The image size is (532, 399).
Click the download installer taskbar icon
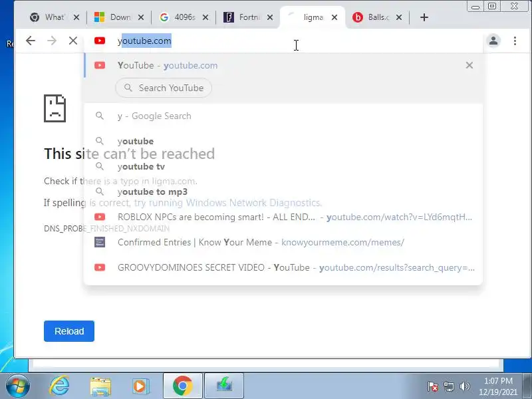(x=224, y=386)
